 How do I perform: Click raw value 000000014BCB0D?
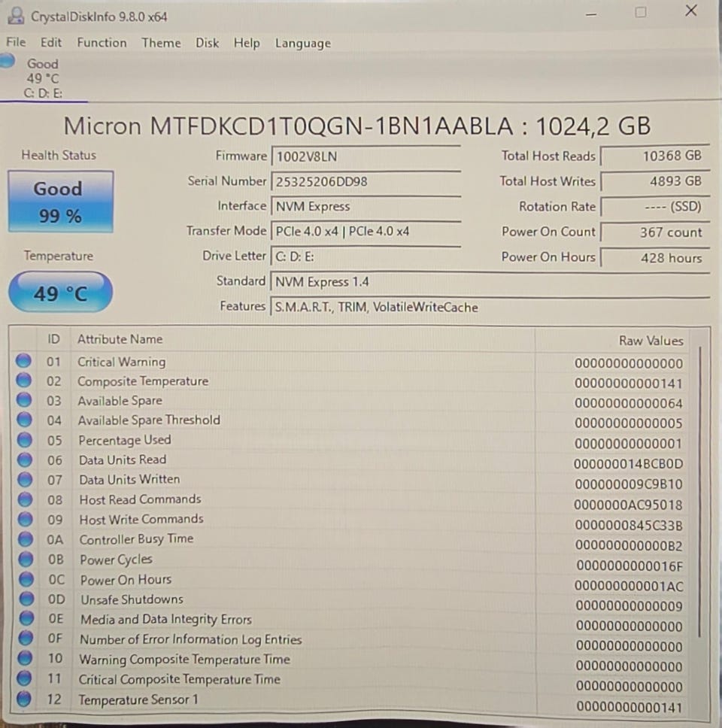628,464
